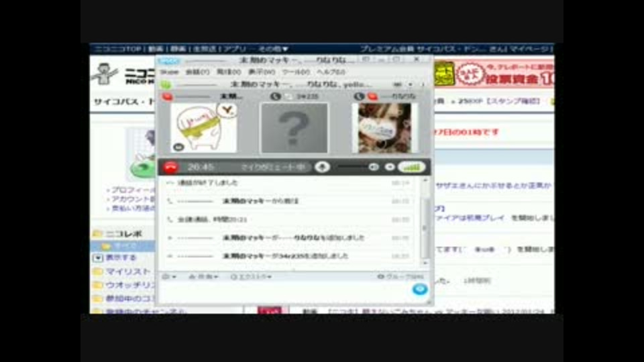The width and height of the screenshot is (644, 362).
Task: Open the dropdown arrow in conversation header
Action: pos(411,84)
